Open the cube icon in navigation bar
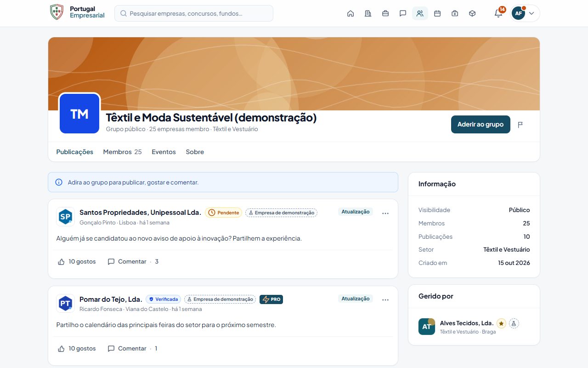The width and height of the screenshot is (588, 368). pyautogui.click(x=472, y=13)
